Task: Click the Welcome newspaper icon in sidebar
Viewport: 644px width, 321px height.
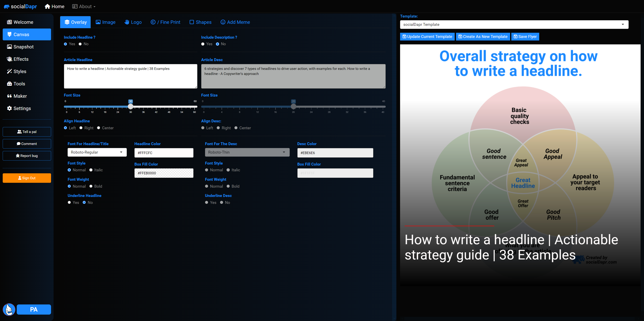Action: pos(9,22)
